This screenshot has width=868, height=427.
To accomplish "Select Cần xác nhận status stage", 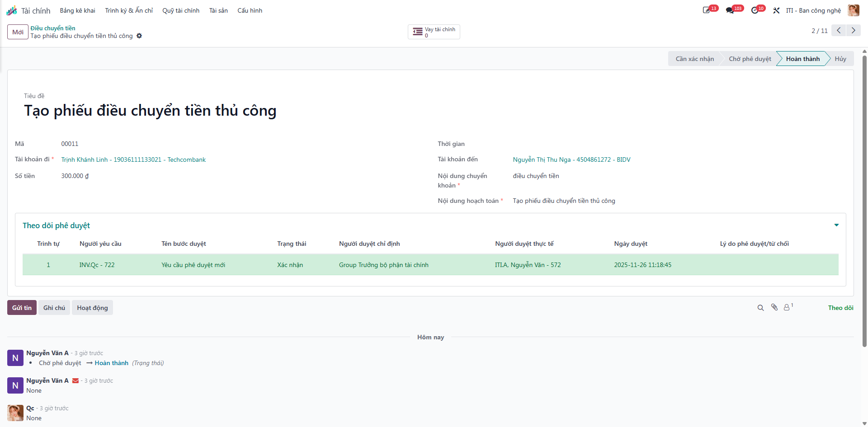I will (x=695, y=59).
